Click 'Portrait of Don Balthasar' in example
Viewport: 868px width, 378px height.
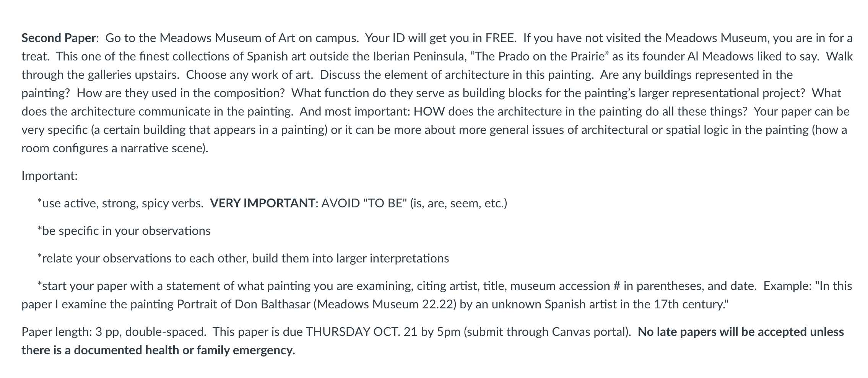coord(244,304)
